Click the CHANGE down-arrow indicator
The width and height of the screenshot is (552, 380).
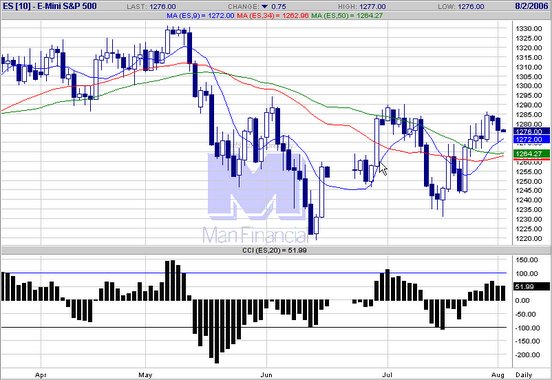pos(264,7)
